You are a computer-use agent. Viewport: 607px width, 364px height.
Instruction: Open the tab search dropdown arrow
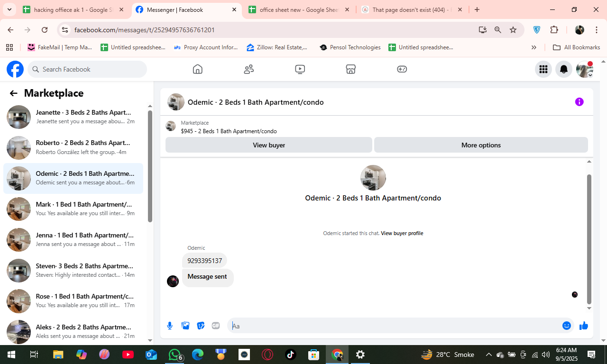[x=9, y=9]
